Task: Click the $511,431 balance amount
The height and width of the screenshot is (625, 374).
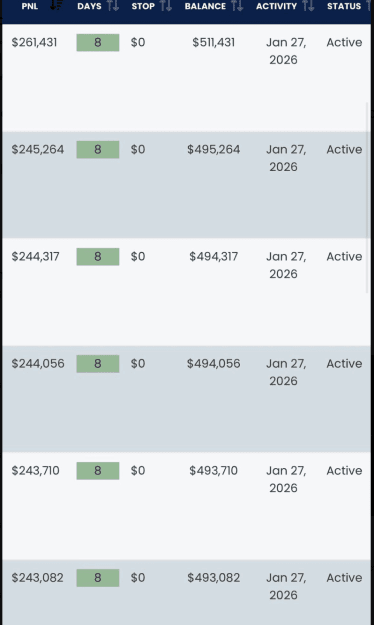Action: (x=214, y=42)
